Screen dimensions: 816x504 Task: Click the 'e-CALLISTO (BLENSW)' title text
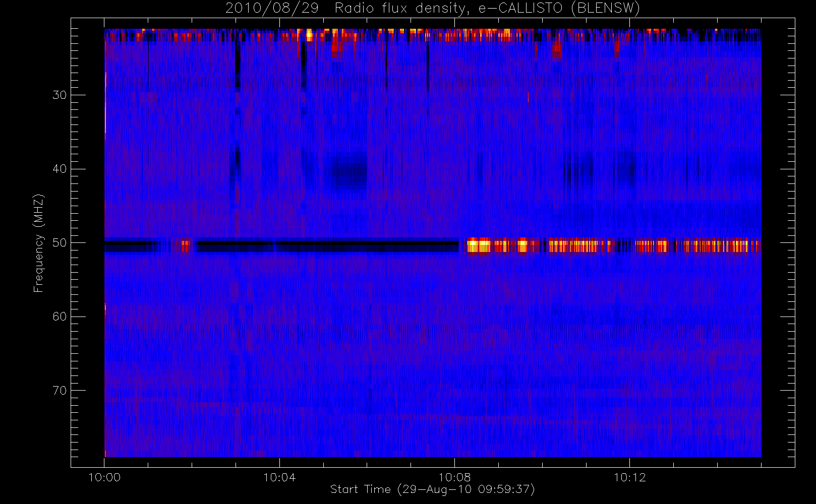coord(559,8)
